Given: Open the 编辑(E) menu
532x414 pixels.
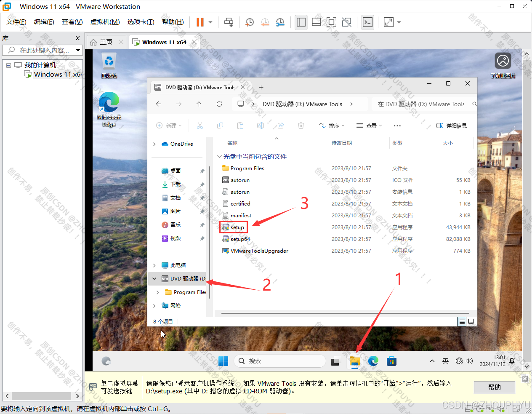Looking at the screenshot, I should tap(44, 22).
